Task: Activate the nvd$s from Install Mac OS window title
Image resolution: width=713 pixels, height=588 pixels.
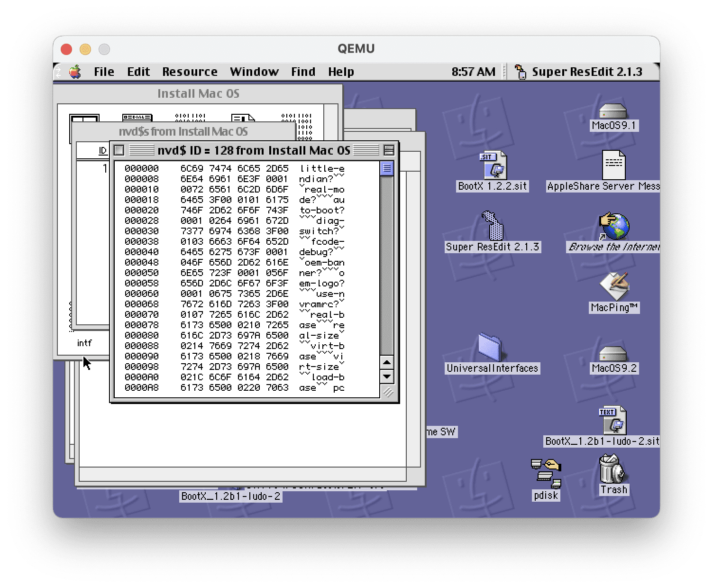Action: coord(183,131)
